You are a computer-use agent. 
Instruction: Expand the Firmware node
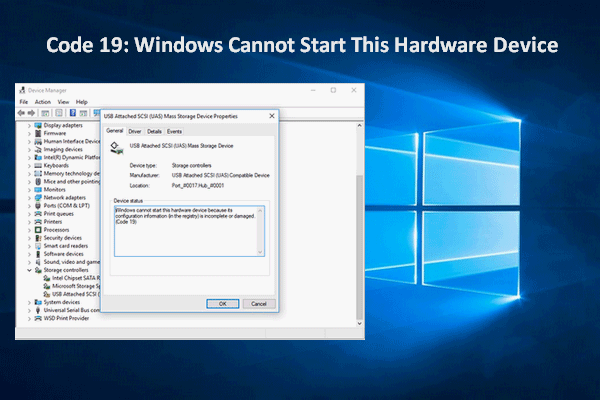[x=29, y=134]
